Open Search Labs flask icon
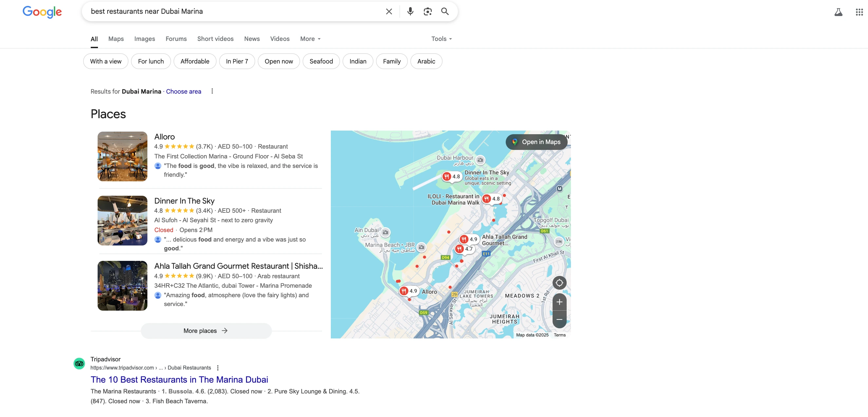 (838, 12)
